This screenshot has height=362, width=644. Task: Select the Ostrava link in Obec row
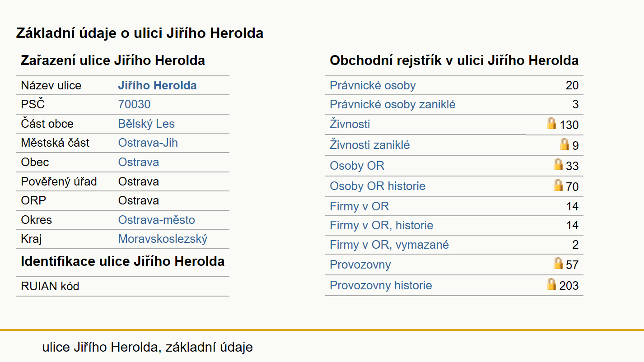point(139,162)
